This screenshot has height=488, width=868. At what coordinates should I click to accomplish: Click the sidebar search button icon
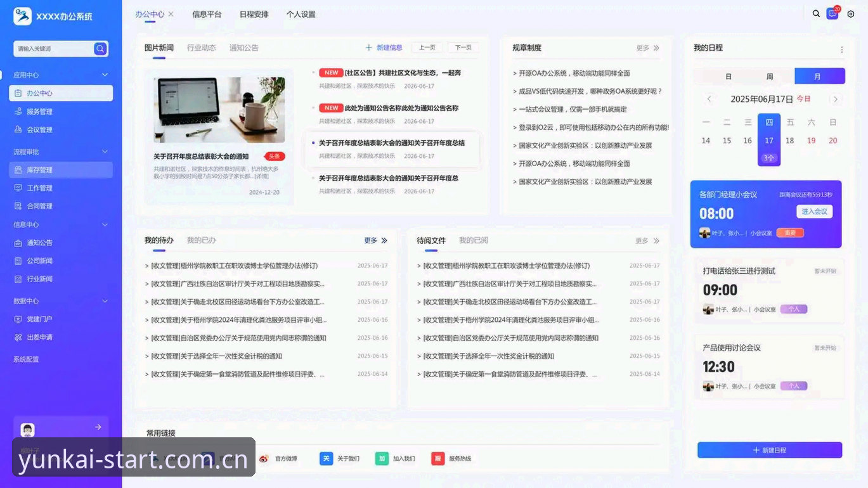pos(100,49)
